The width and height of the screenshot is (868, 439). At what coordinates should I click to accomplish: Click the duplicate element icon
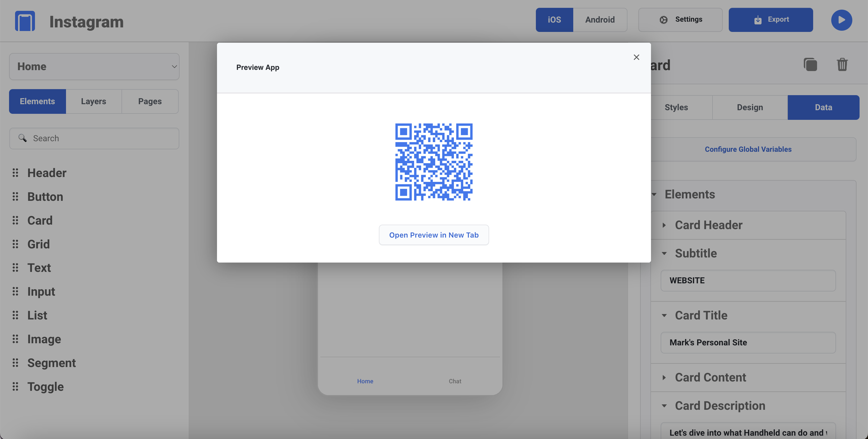(810, 65)
